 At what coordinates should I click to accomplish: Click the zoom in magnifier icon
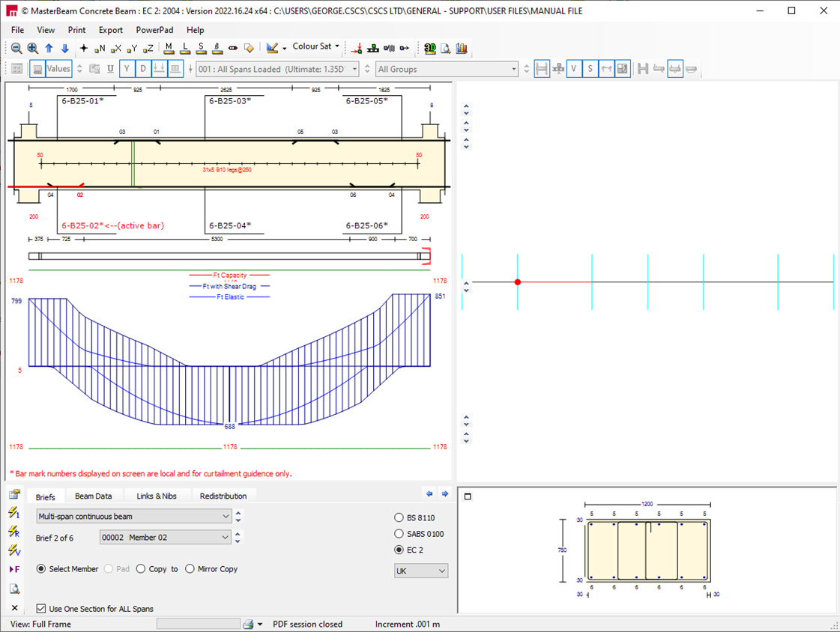click(x=33, y=48)
